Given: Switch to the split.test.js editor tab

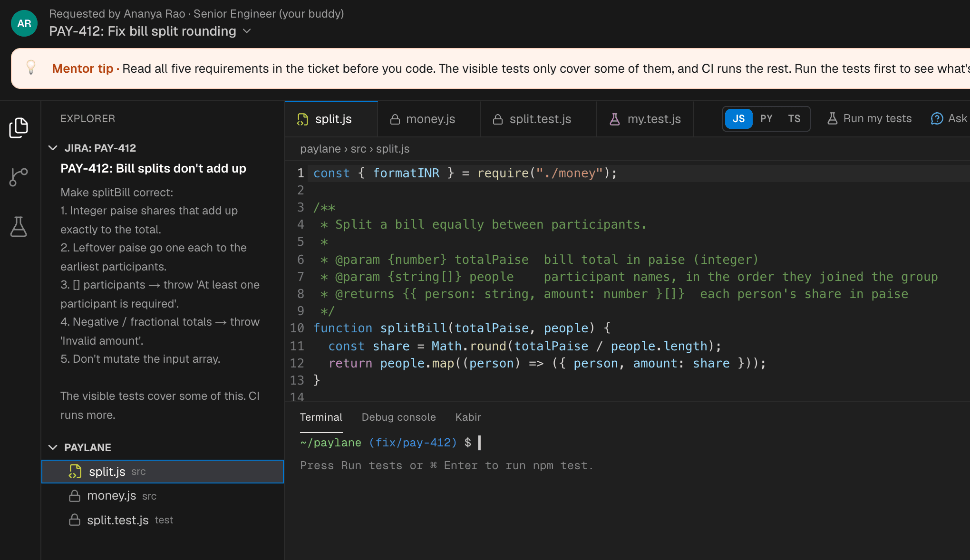Looking at the screenshot, I should [x=538, y=119].
